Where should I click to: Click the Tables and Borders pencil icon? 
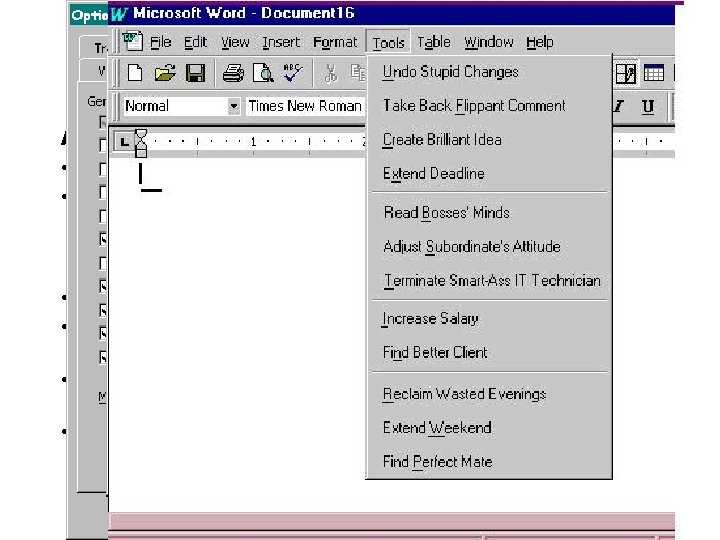(626, 73)
